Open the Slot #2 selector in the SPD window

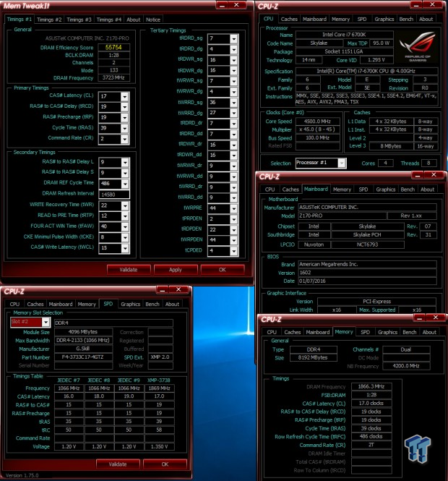pyautogui.click(x=46, y=322)
